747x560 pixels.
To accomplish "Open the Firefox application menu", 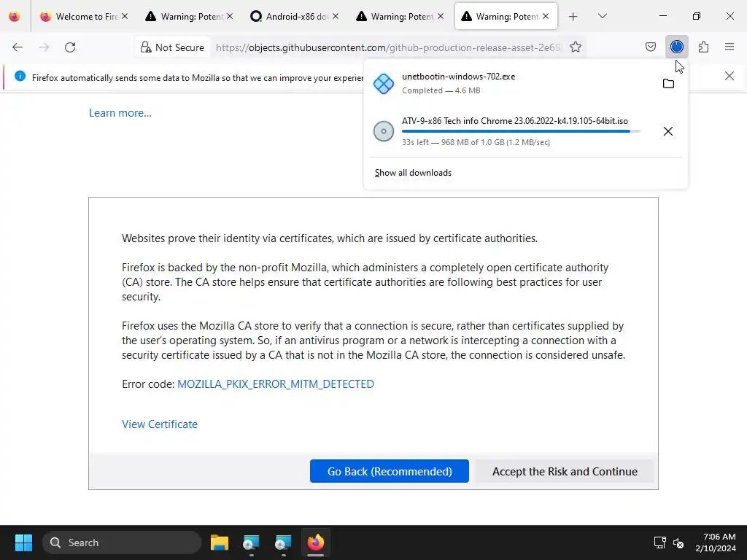I will pos(729,47).
